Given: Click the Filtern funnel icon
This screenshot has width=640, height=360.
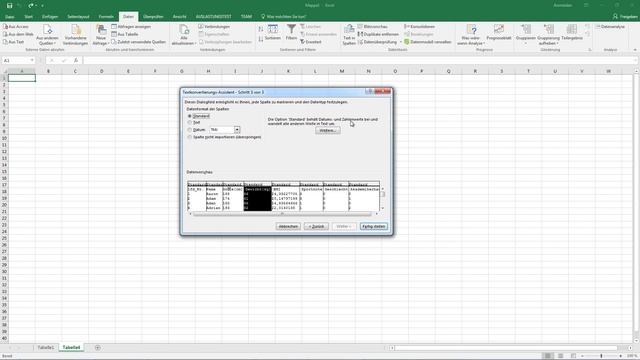Looking at the screenshot, I should pyautogui.click(x=291, y=29).
